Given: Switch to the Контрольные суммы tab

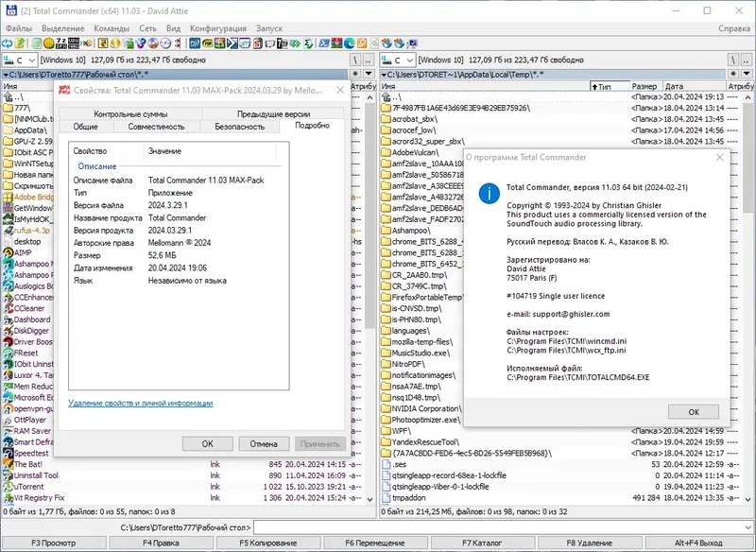Looking at the screenshot, I should pos(130,114).
